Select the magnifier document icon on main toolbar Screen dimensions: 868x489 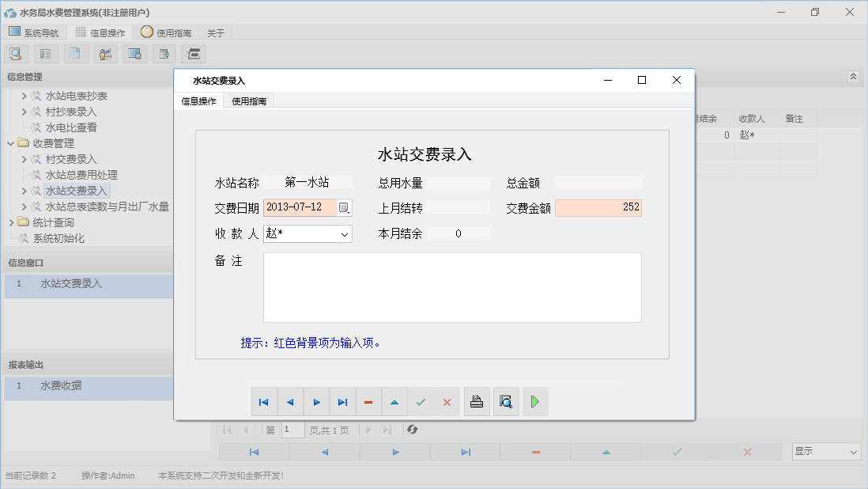(16, 53)
